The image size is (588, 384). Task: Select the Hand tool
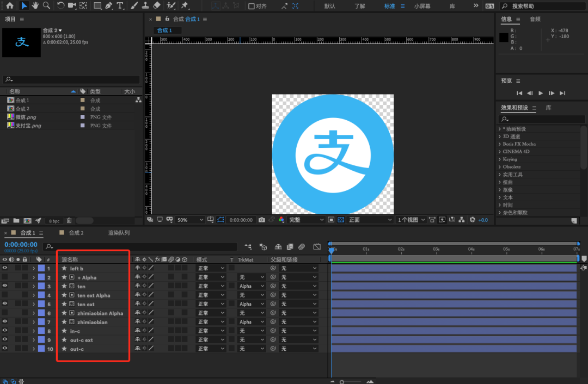pos(35,5)
